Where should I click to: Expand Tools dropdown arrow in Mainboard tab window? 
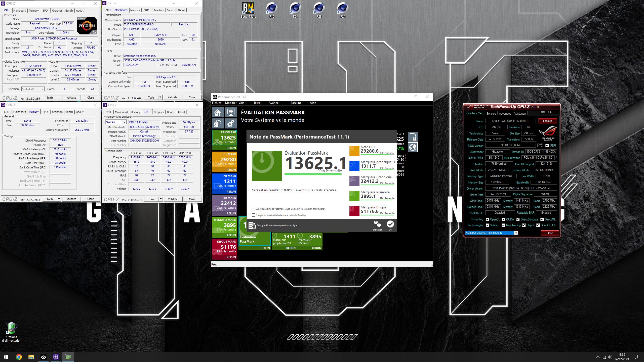coord(160,97)
